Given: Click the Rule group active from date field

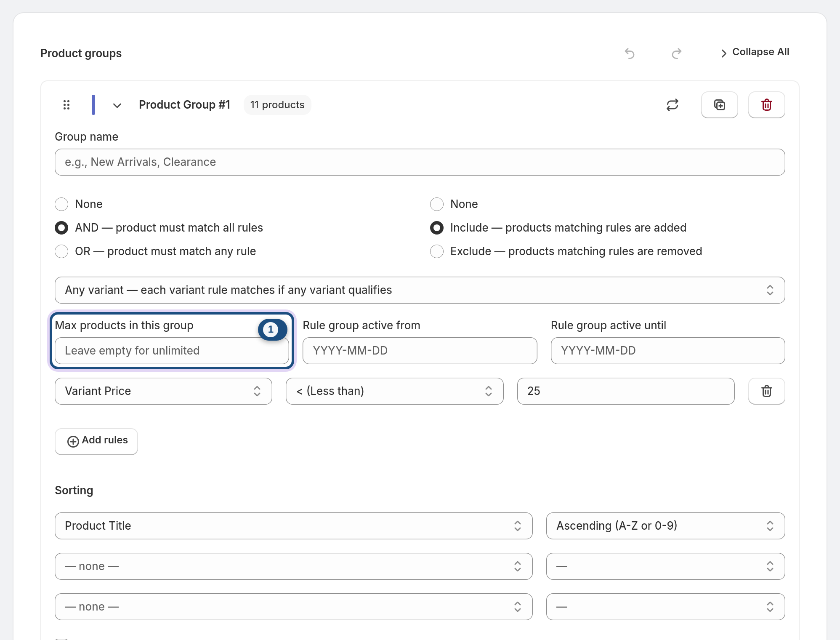Looking at the screenshot, I should 420,351.
